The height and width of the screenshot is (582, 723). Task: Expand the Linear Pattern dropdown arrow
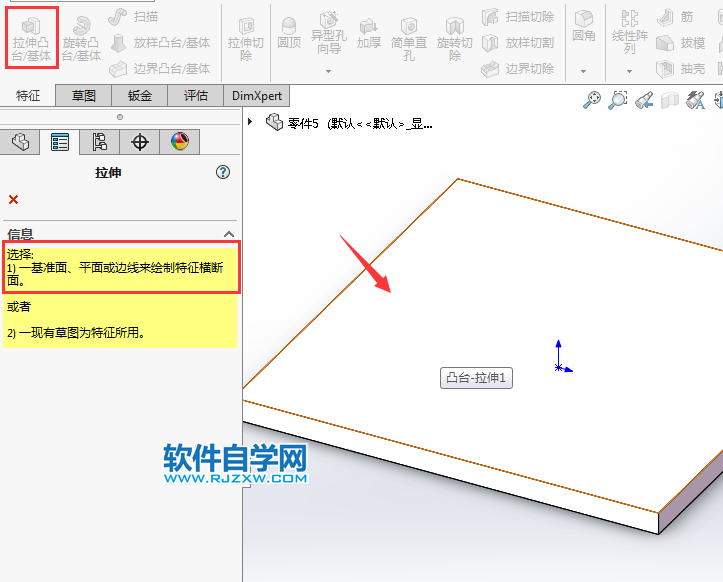(x=629, y=71)
